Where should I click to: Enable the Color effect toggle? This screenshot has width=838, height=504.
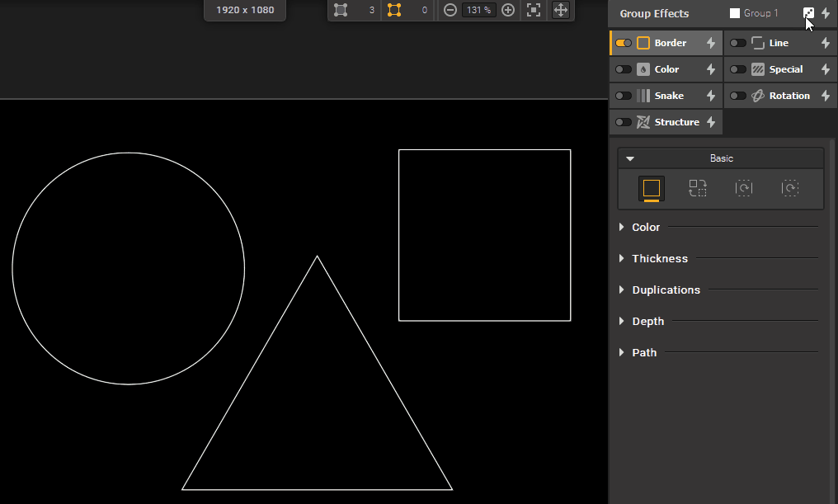pyautogui.click(x=624, y=69)
